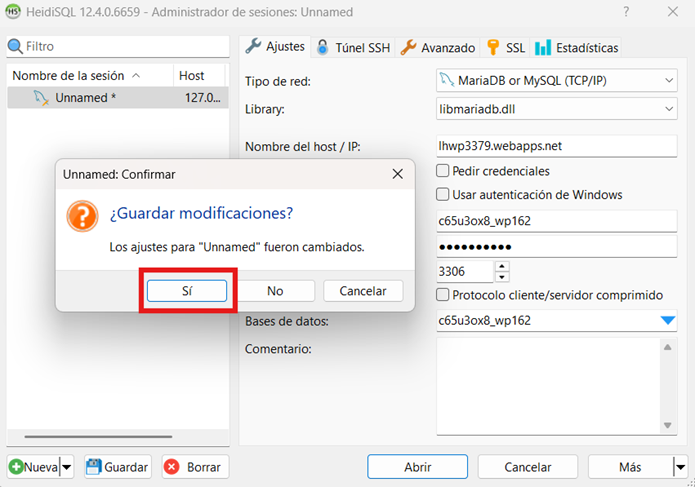695x487 pixels.
Task: Click the Guardar button with floppy icon
Action: pyautogui.click(x=118, y=467)
